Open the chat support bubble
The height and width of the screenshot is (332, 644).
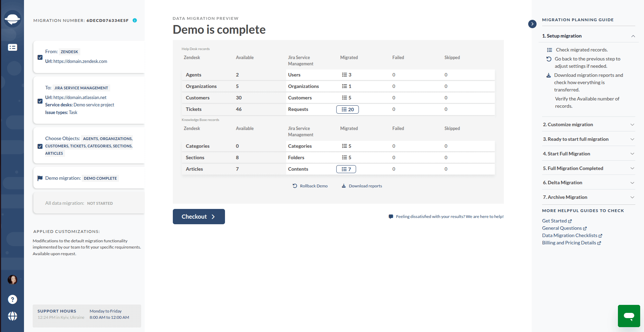click(x=629, y=316)
